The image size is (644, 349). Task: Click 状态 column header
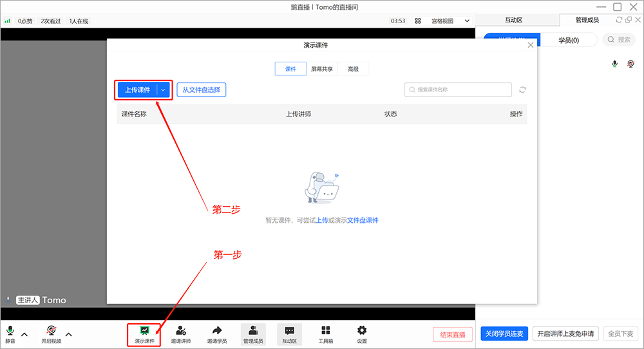(391, 114)
